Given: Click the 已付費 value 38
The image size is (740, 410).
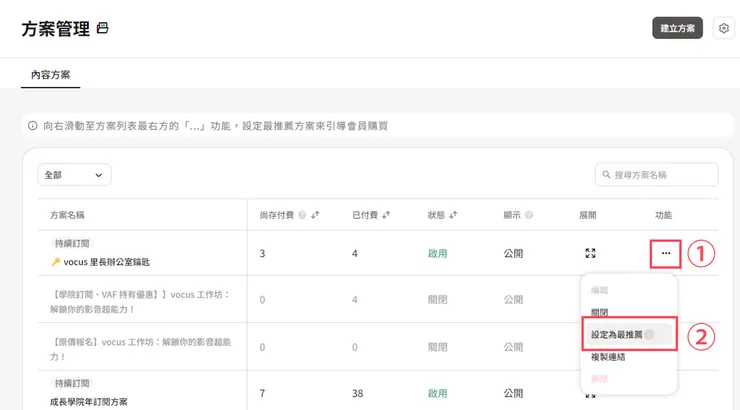Looking at the screenshot, I should (x=358, y=393).
